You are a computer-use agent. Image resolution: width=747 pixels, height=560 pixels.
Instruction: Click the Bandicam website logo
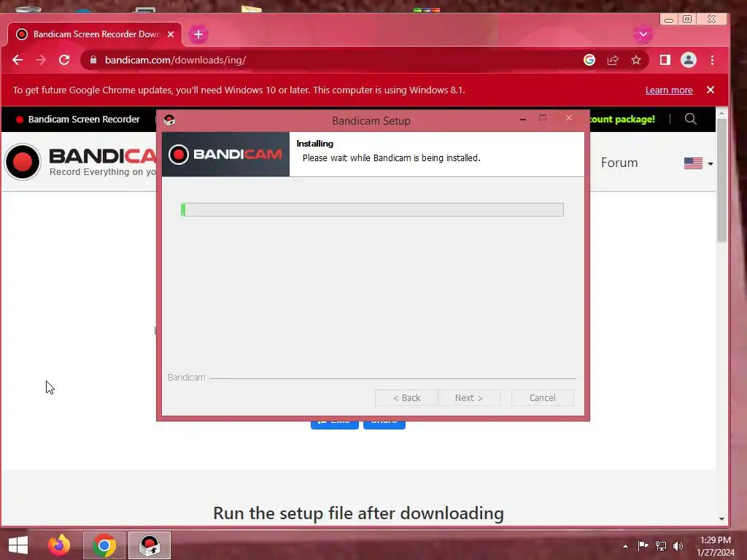[x=80, y=162]
